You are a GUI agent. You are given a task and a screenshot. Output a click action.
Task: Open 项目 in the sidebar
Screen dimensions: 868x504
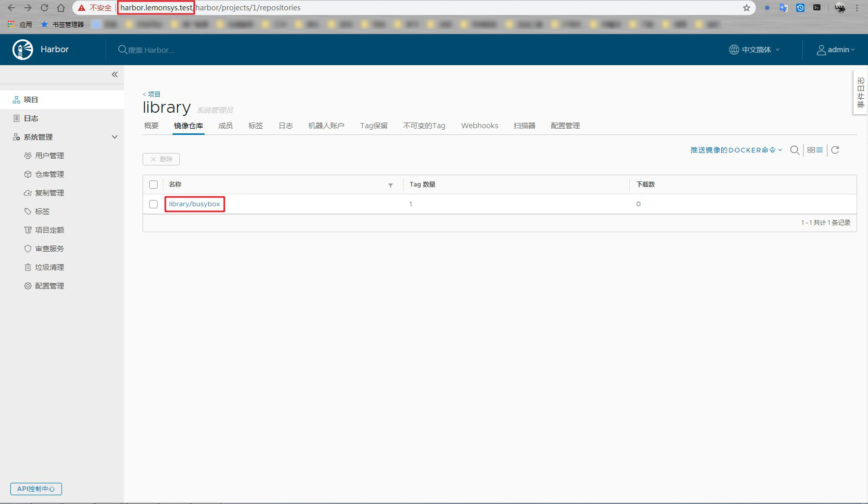point(62,100)
